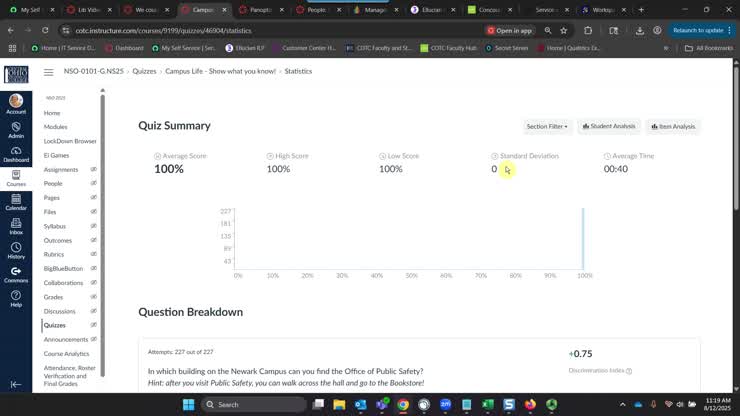Image resolution: width=740 pixels, height=416 pixels.
Task: Toggle visibility icon beside Assignments
Action: click(x=93, y=170)
